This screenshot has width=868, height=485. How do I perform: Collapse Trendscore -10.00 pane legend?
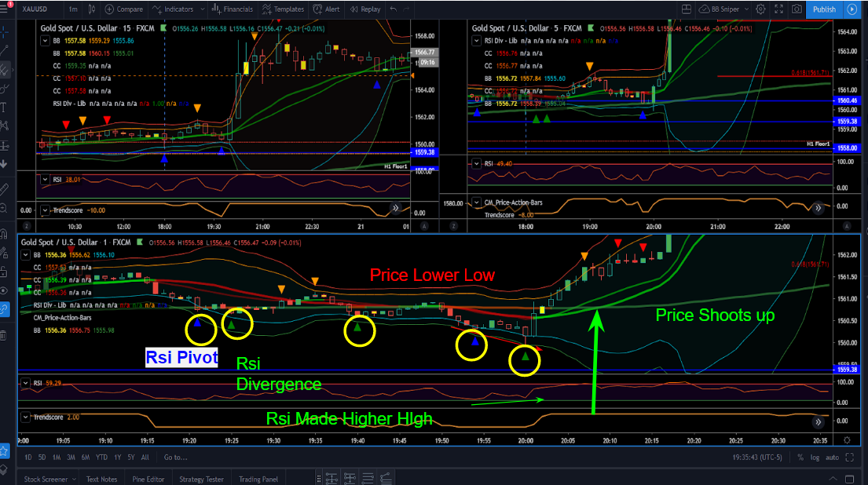click(45, 210)
